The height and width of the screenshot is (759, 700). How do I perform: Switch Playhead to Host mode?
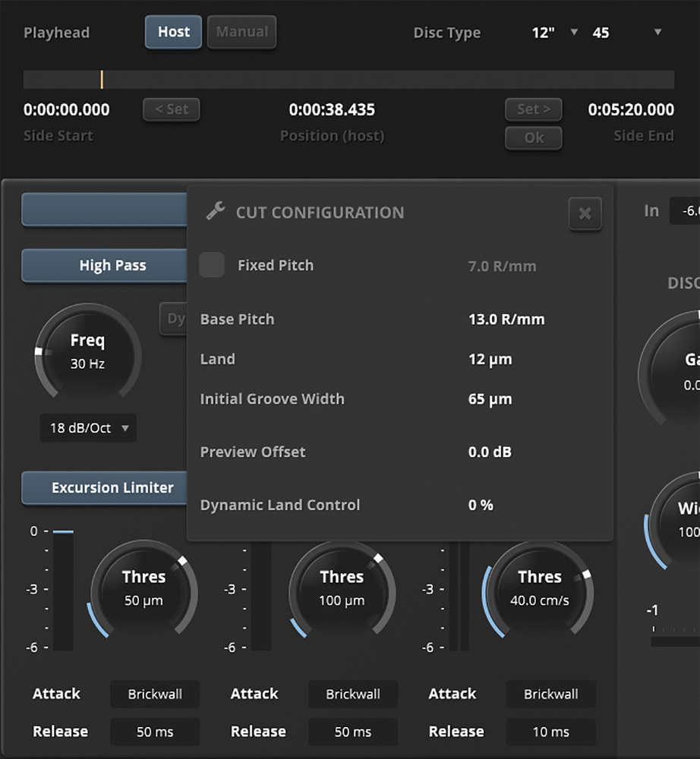tap(173, 33)
